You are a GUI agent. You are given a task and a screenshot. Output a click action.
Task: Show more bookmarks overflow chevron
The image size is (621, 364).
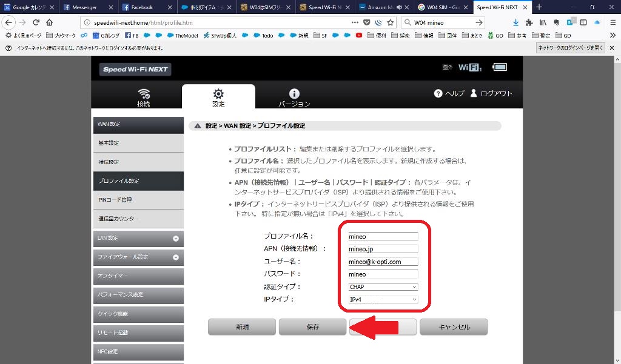pyautogui.click(x=613, y=35)
